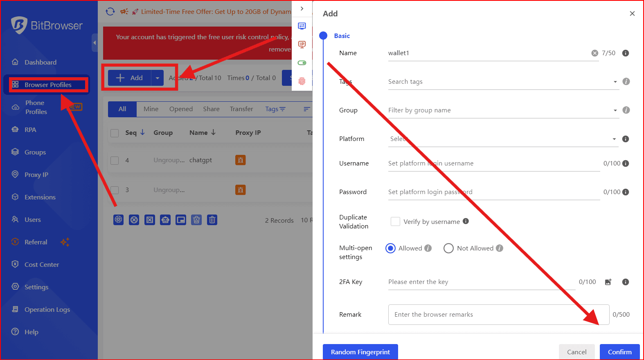Screen dimensions: 644x360
Task: Click the 2FA key image upload icon
Action: 608,282
